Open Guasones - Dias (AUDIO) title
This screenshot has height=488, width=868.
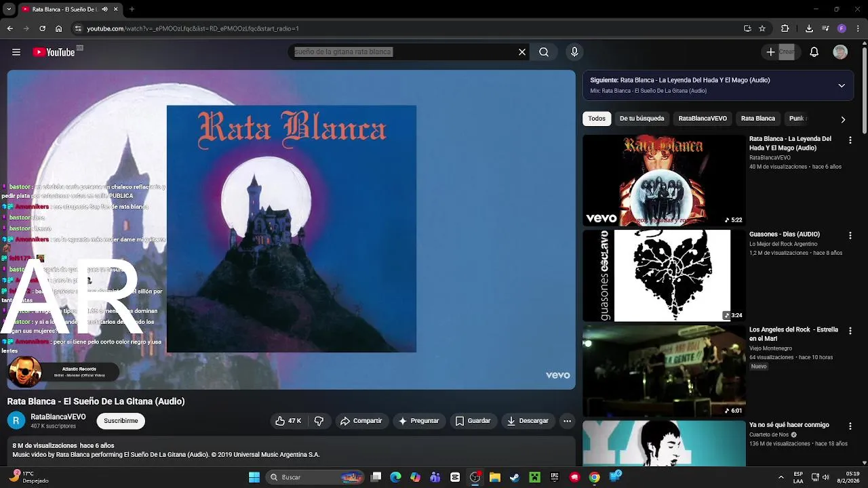pyautogui.click(x=784, y=235)
